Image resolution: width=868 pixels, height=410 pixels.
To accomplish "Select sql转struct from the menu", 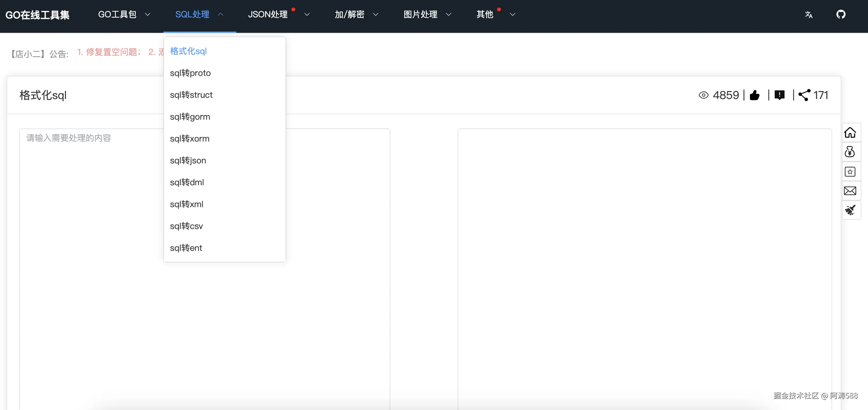I will click(191, 95).
